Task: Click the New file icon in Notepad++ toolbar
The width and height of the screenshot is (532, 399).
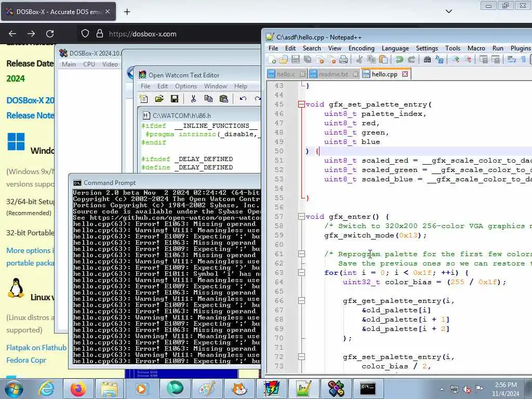Action: pos(272,60)
